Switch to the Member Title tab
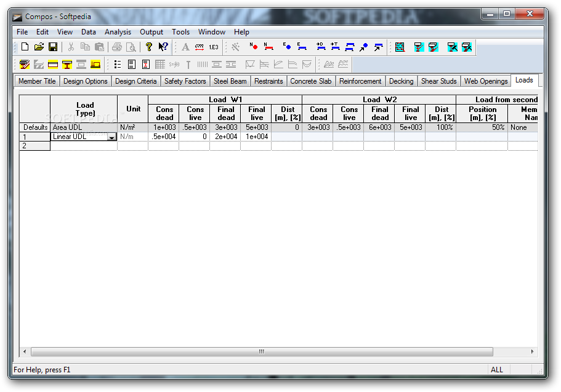Screen dimensions: 561x392 click(37, 81)
